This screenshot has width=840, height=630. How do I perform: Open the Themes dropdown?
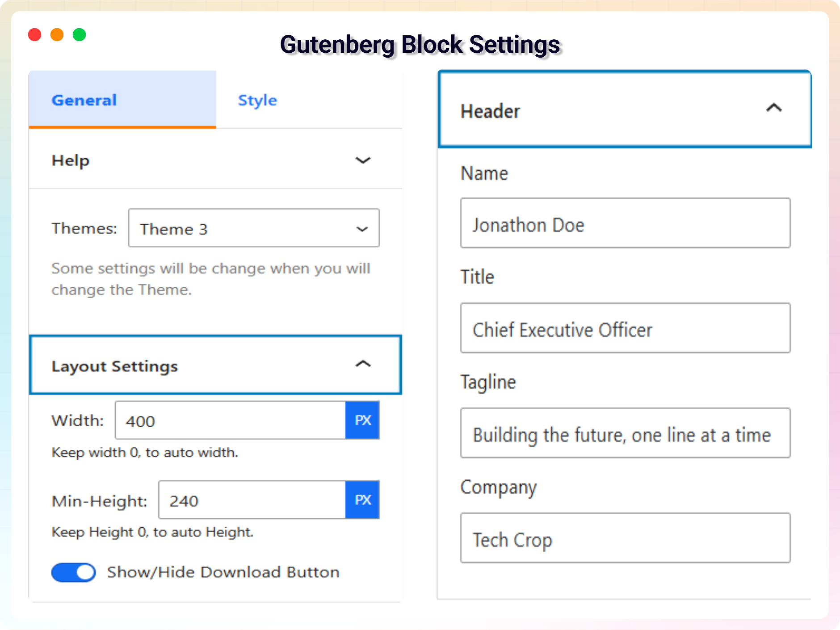click(254, 228)
